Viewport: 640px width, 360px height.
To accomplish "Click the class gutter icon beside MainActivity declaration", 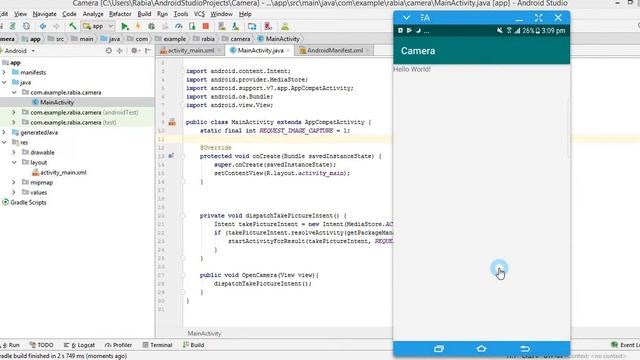I will tap(172, 122).
